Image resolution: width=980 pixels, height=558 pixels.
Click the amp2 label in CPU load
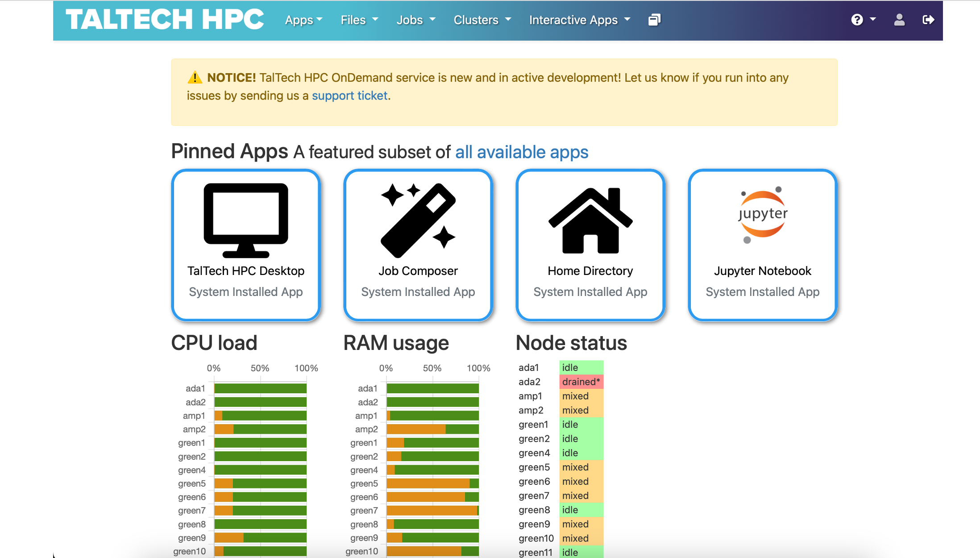point(194,429)
